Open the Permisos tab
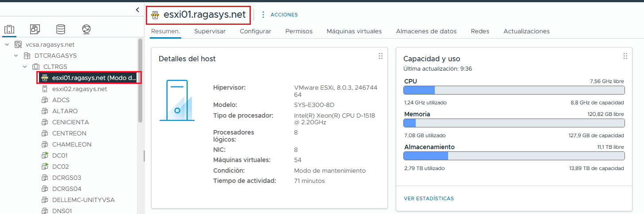This screenshot has height=214, width=644. [299, 31]
